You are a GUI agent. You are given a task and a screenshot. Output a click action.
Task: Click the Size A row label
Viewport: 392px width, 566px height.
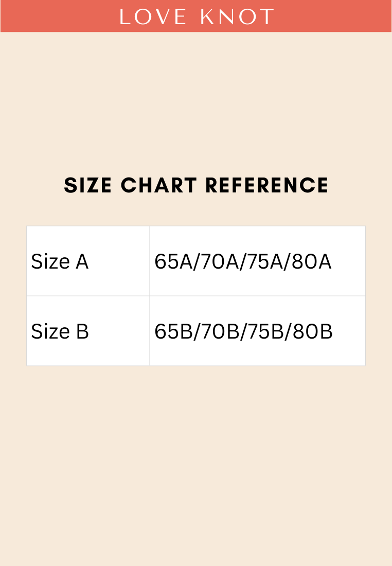(x=60, y=262)
